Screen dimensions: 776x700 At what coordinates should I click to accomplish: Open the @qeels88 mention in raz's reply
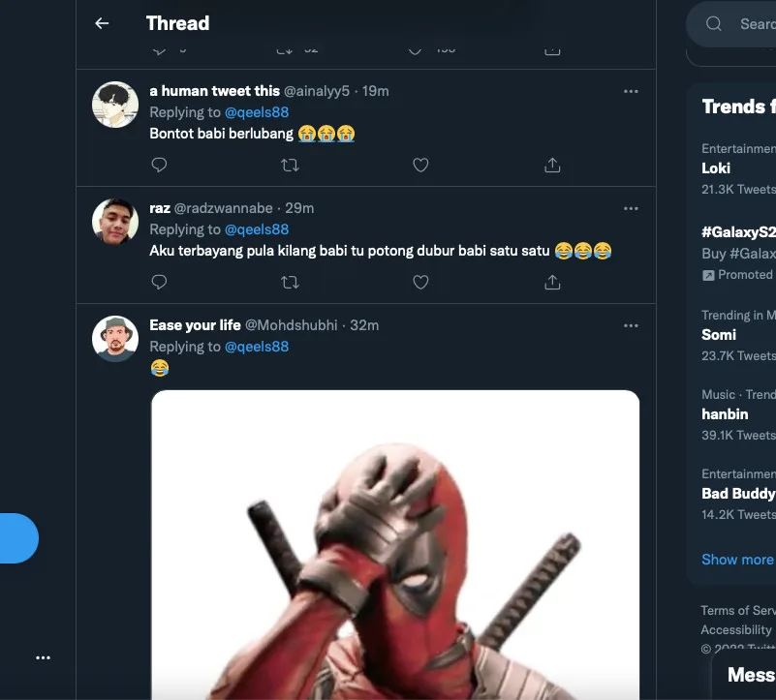(x=257, y=229)
